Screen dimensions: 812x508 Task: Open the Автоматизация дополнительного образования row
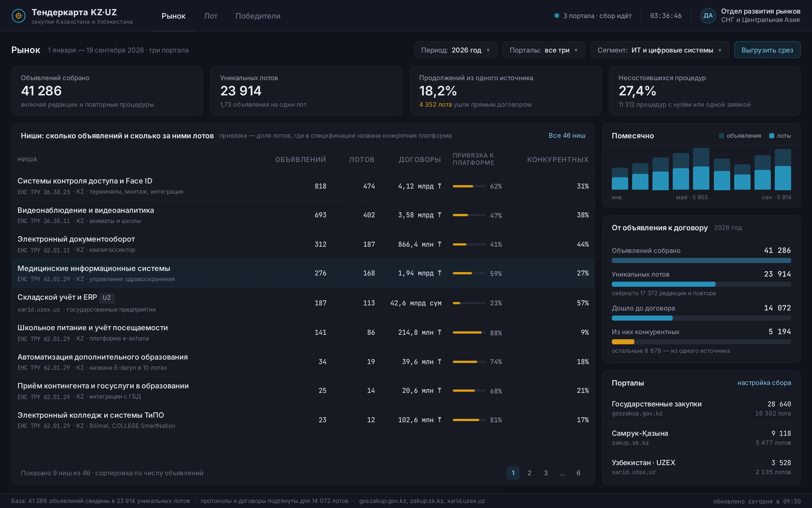pyautogui.click(x=303, y=362)
